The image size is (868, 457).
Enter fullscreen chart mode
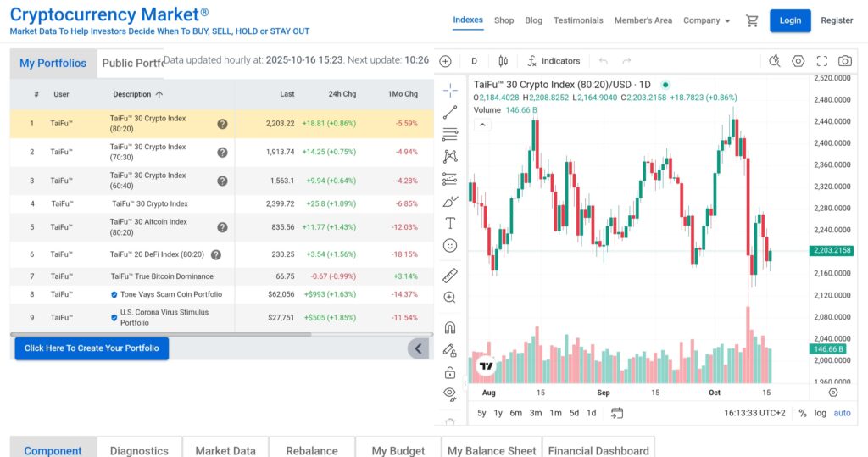pos(822,61)
